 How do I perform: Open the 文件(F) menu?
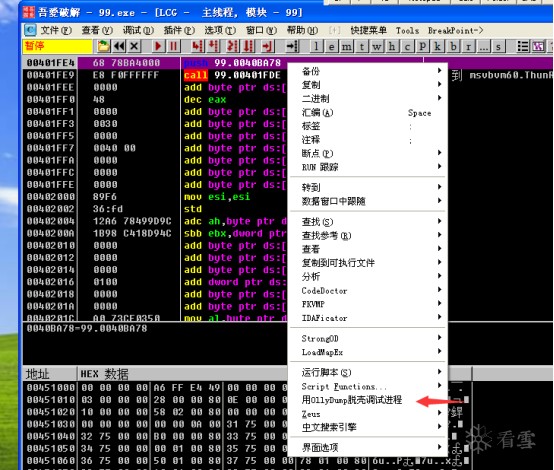(56, 30)
